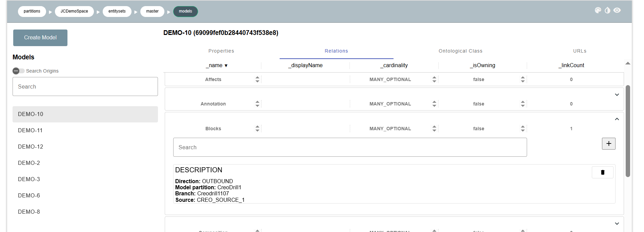This screenshot has width=644, height=232.
Task: Click the Models search field
Action: tap(85, 86)
